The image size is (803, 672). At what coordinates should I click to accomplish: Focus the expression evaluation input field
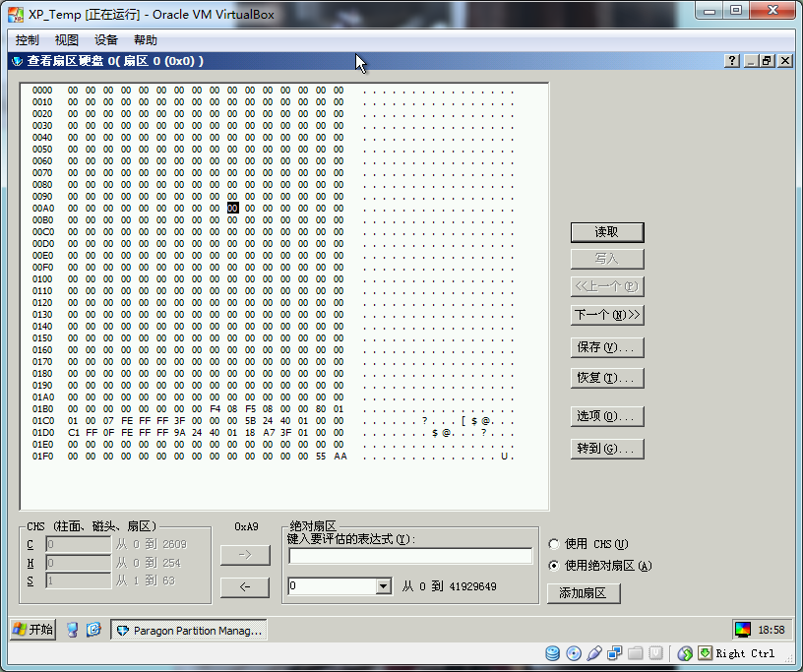(410, 556)
